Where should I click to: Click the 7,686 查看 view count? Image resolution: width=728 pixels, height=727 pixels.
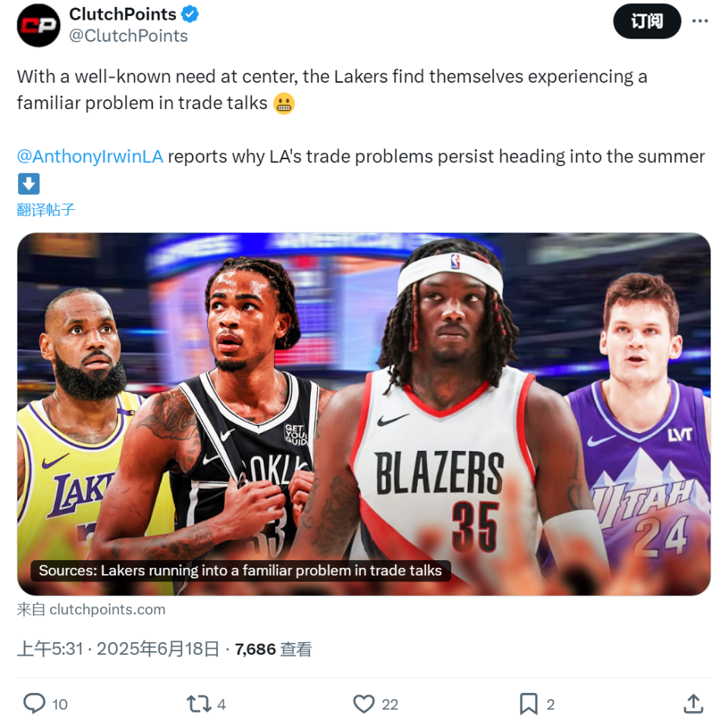tap(274, 649)
